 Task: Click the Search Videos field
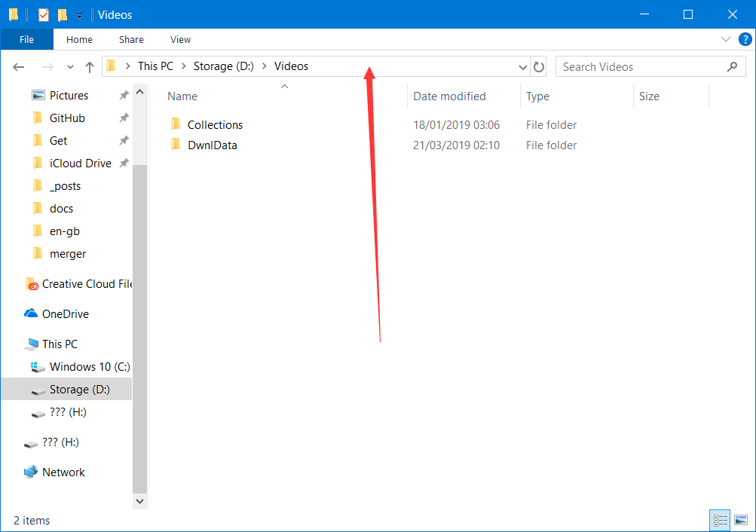[x=641, y=67]
